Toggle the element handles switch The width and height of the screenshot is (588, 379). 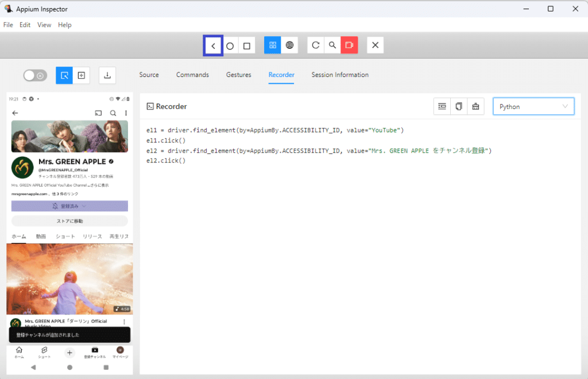[35, 75]
